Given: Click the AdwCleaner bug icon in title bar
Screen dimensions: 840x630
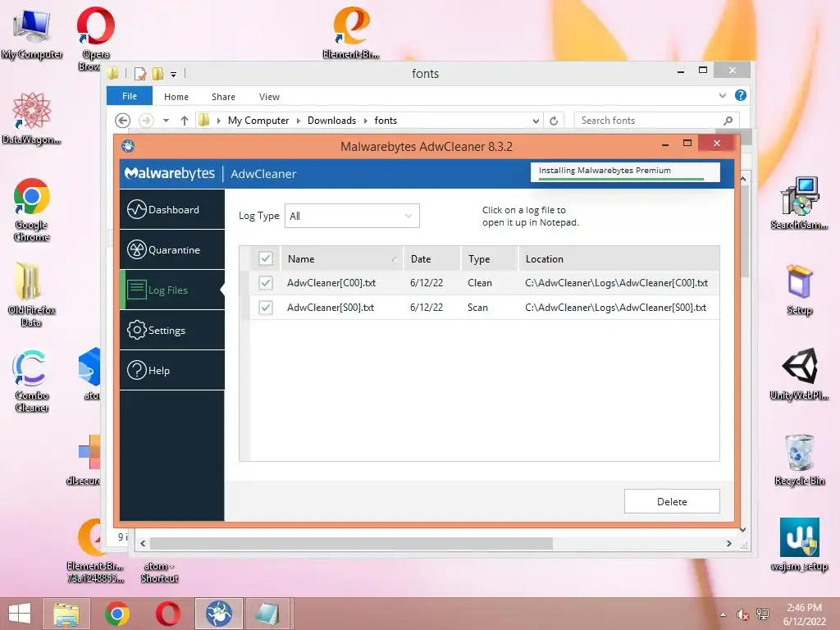Looking at the screenshot, I should point(127,146).
